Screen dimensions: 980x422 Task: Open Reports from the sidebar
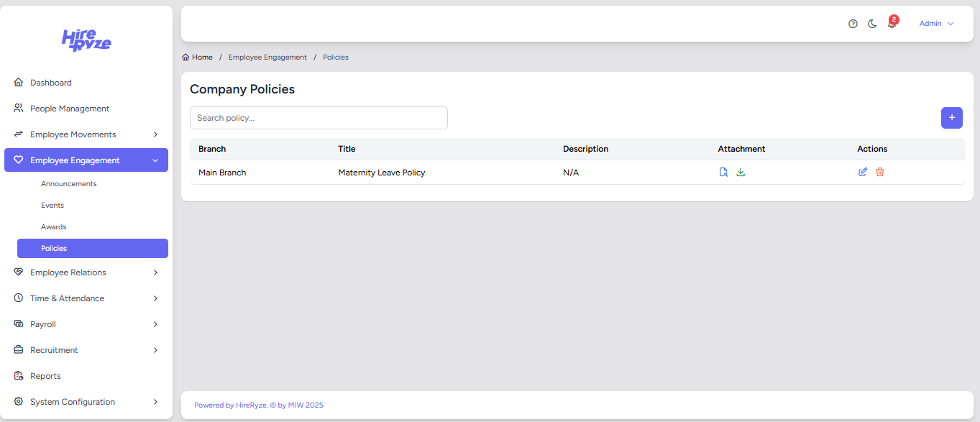click(45, 376)
